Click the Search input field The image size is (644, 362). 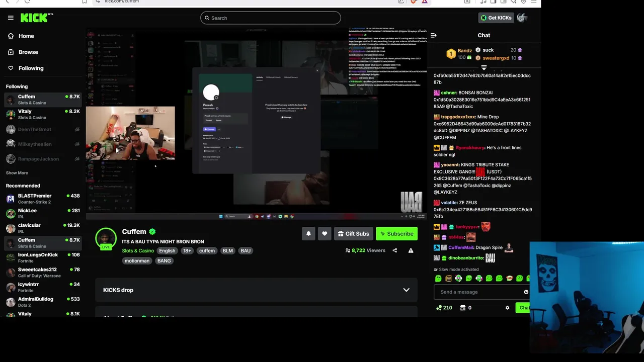click(x=271, y=18)
